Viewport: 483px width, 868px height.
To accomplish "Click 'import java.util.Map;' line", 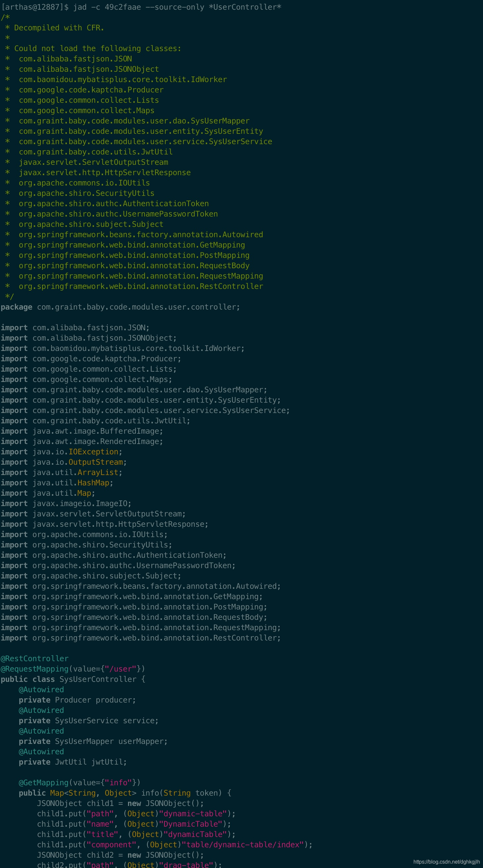I will point(48,494).
